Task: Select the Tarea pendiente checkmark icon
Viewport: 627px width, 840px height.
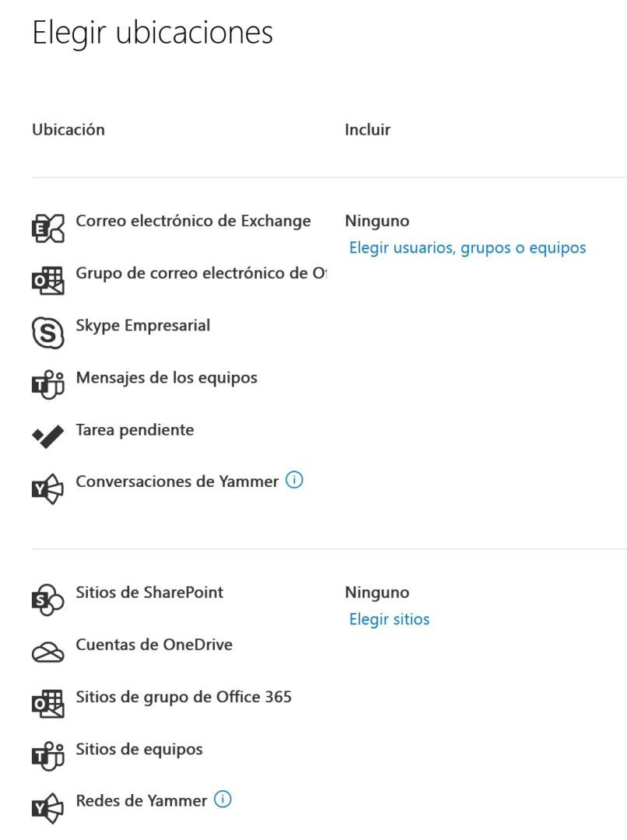Action: pyautogui.click(x=48, y=433)
